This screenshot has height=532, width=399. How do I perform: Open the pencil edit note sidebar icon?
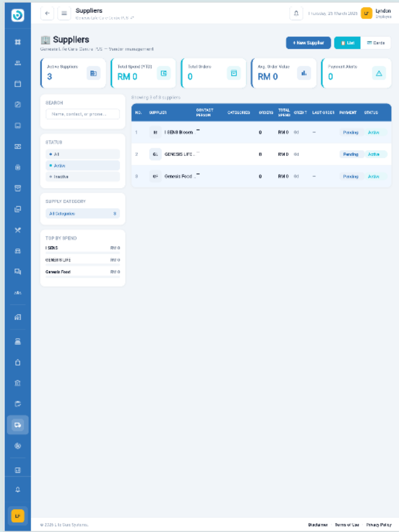18,105
